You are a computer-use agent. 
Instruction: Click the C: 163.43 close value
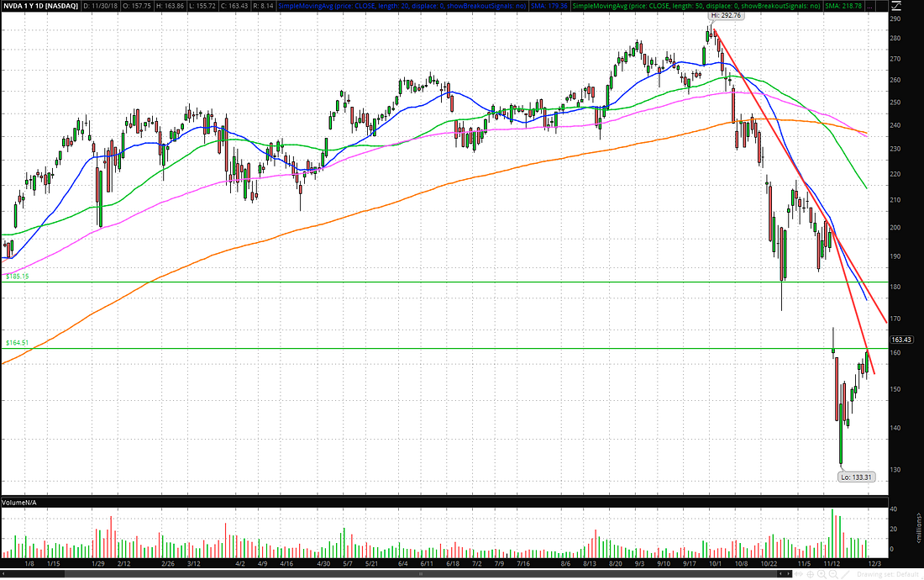236,6
